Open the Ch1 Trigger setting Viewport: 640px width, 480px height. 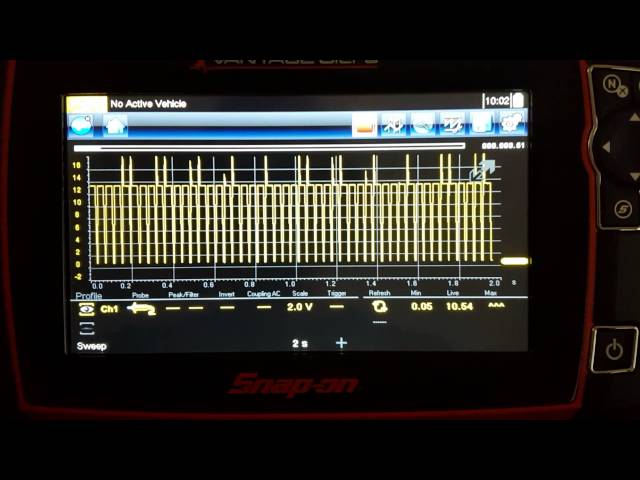336,307
